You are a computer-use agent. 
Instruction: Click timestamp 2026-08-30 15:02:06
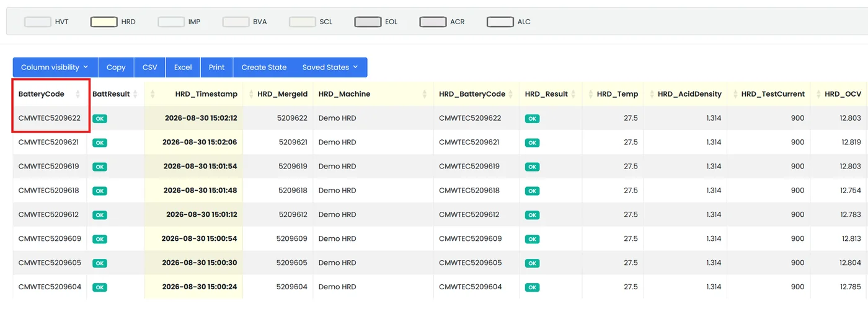pos(200,142)
